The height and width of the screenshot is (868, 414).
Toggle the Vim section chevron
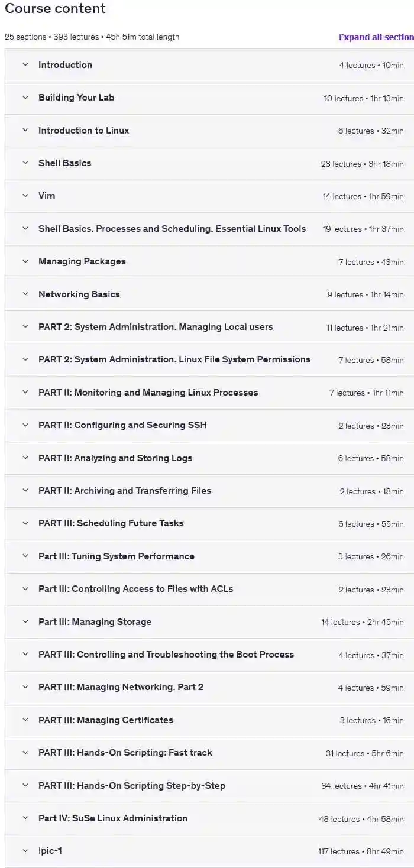pos(25,196)
